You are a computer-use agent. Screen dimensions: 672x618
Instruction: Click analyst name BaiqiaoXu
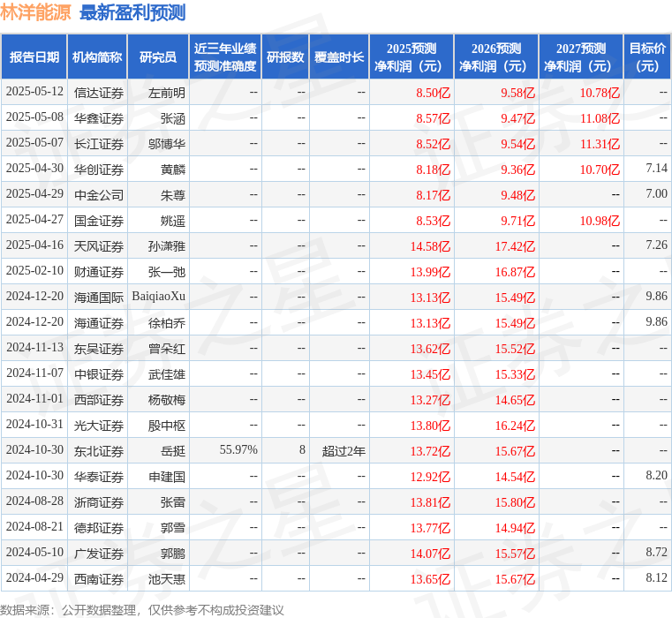(159, 297)
